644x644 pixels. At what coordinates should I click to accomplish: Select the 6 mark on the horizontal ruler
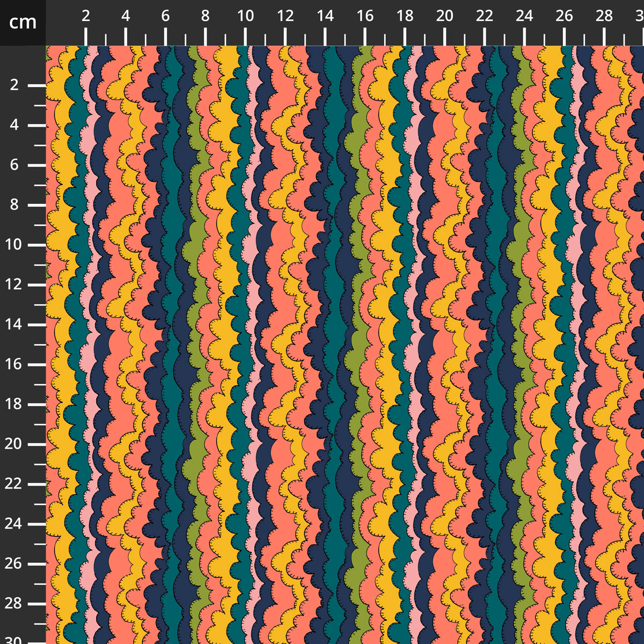(x=165, y=16)
